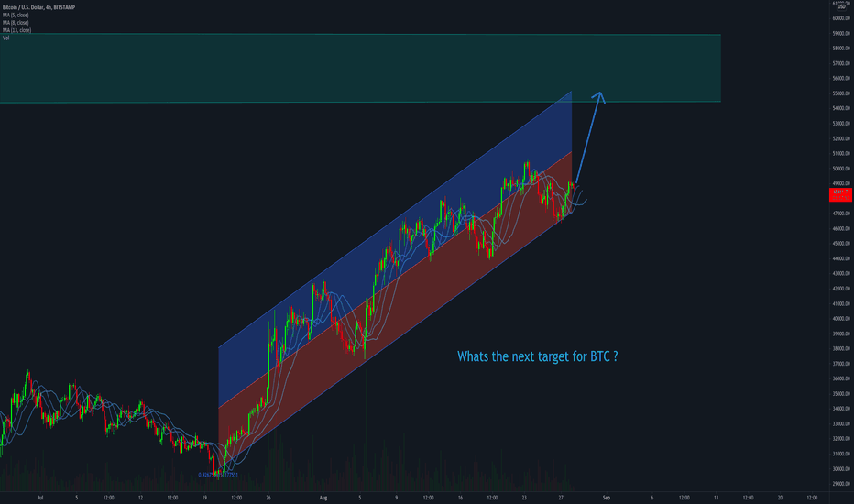The height and width of the screenshot is (504, 854).
Task: Click the 35000.00 price axis label
Action: (x=841, y=393)
